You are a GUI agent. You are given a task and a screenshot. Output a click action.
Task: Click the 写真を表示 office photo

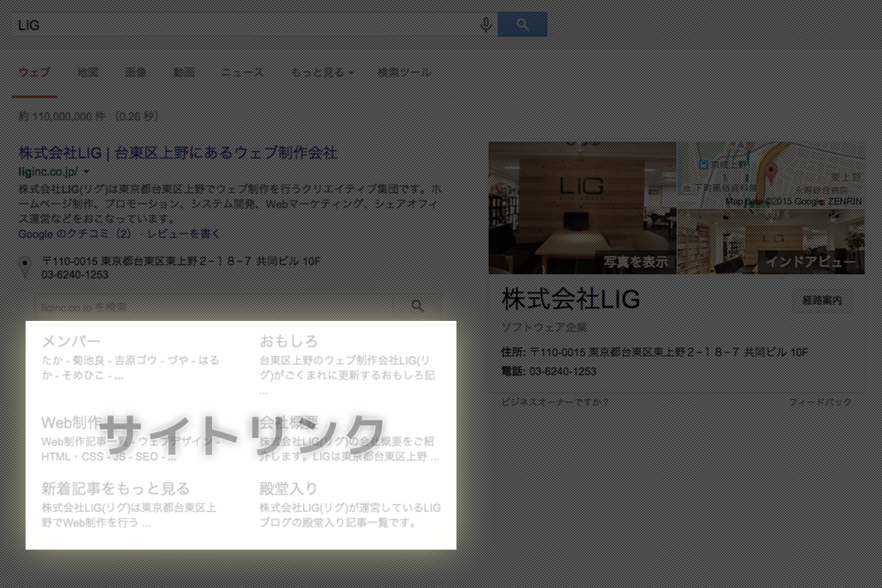[582, 207]
